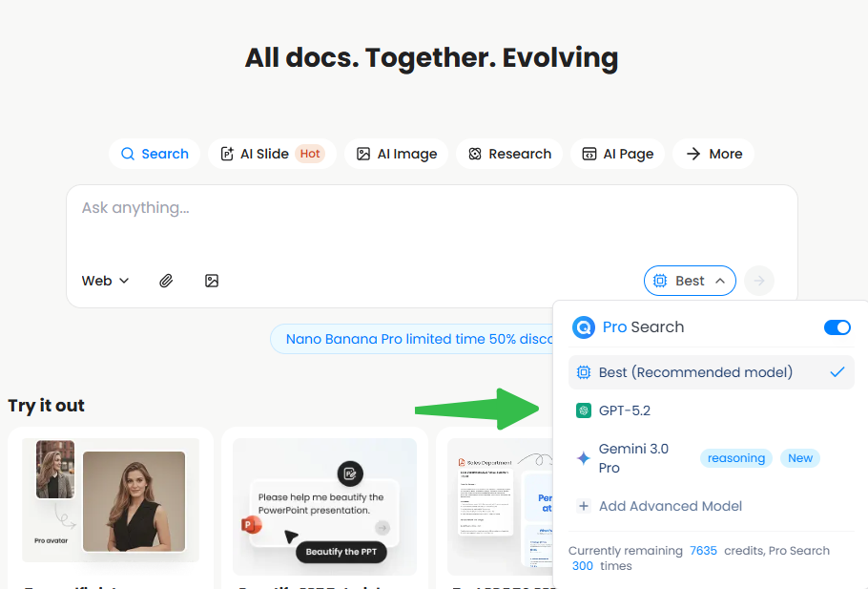The width and height of the screenshot is (868, 589).
Task: Click the paperclip attach file icon
Action: (166, 281)
